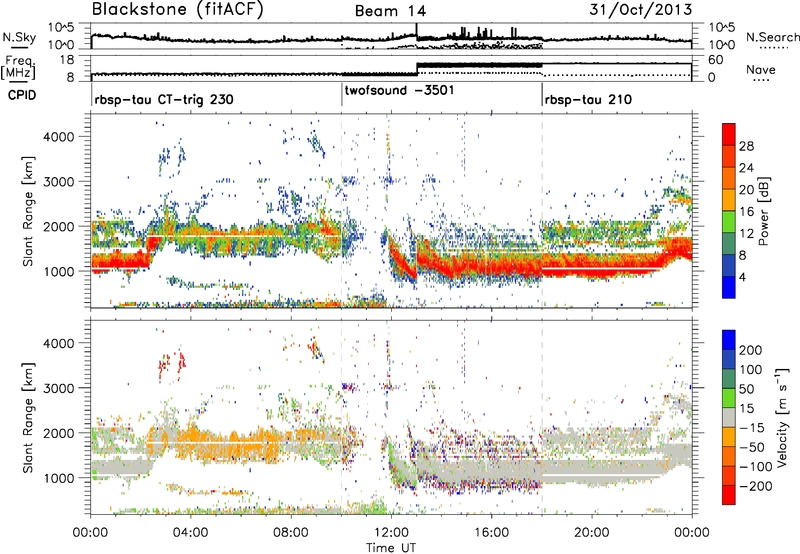
Task: Click the 'N.Search' legend label
Action: pos(772,37)
